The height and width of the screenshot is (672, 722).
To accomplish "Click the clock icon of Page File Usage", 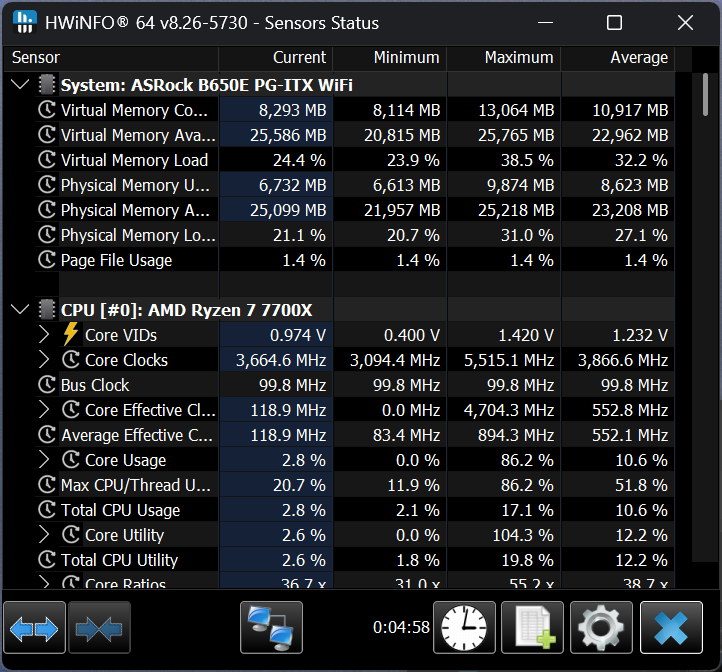I will [x=47, y=260].
